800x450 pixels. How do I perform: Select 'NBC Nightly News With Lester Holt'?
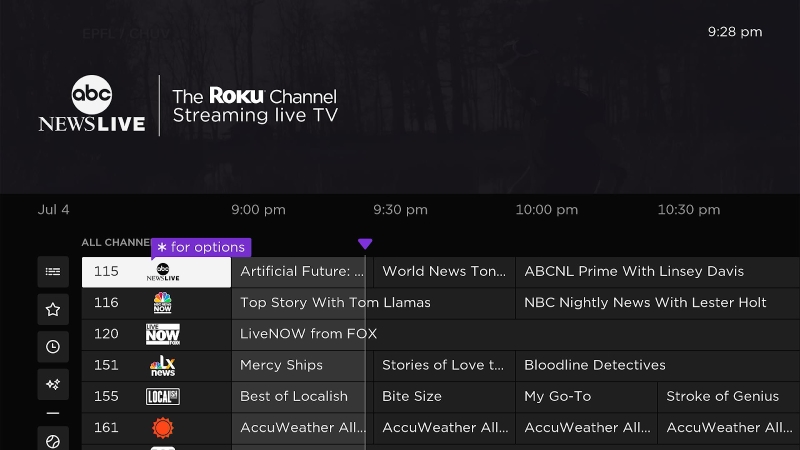point(658,303)
